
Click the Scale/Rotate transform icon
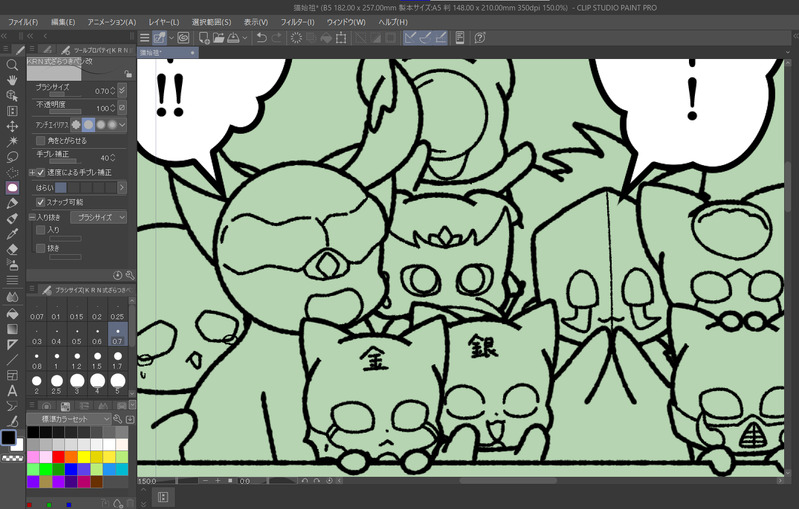pos(341,38)
